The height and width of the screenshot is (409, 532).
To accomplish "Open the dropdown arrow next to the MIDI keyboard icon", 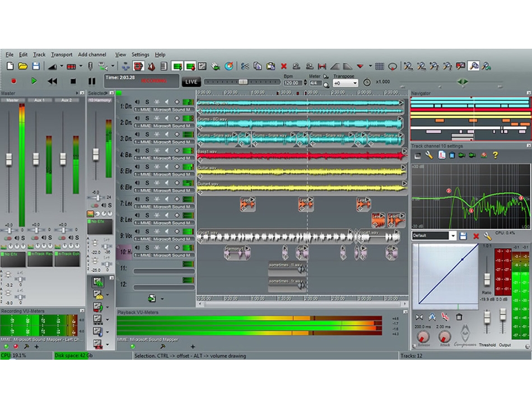I will tap(113, 66).
